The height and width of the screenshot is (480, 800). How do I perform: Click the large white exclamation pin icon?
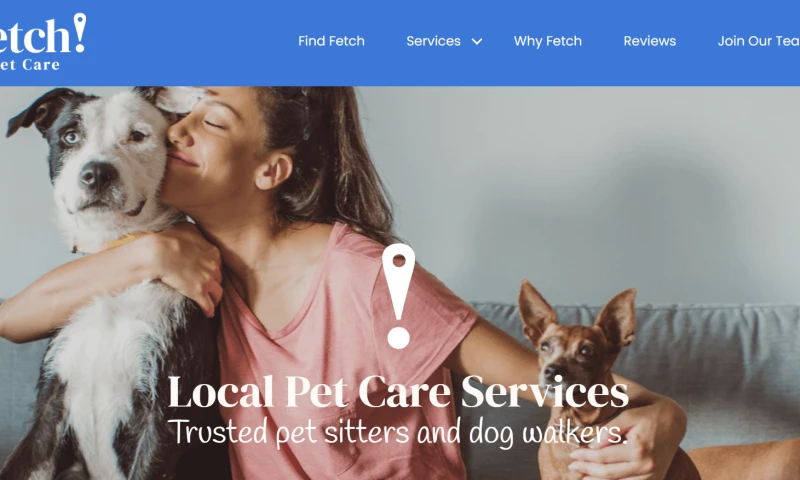point(398,296)
